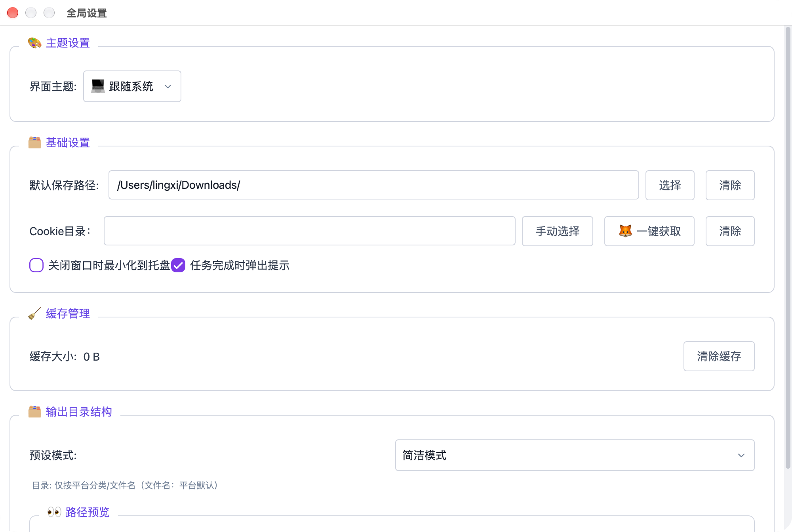
Task: Click the vertical scrollbar thumb
Action: [x=788, y=247]
